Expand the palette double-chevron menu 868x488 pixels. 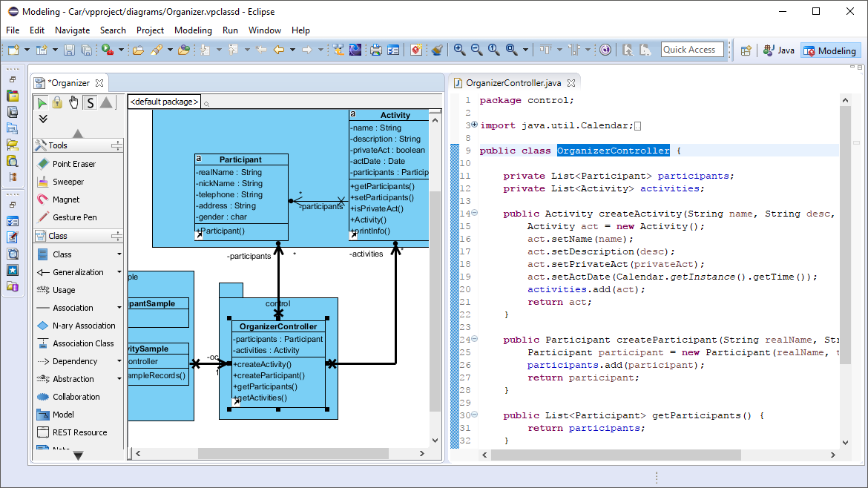click(42, 119)
